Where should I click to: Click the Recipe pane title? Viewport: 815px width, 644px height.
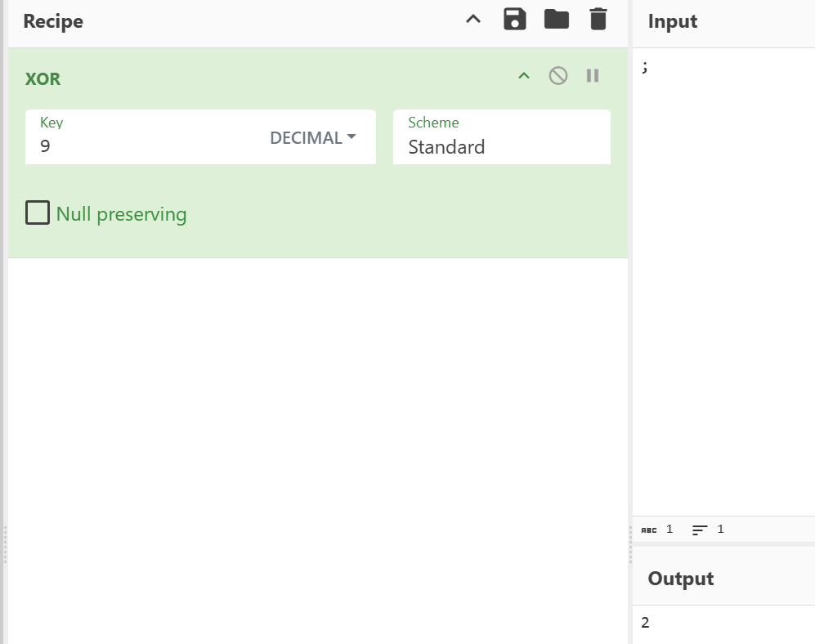point(53,21)
